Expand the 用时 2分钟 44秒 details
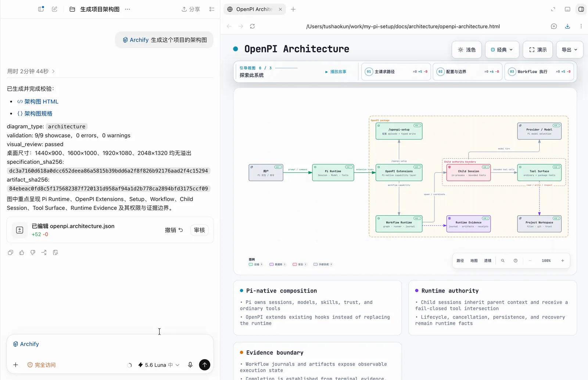This screenshot has height=380, width=588. (x=31, y=71)
